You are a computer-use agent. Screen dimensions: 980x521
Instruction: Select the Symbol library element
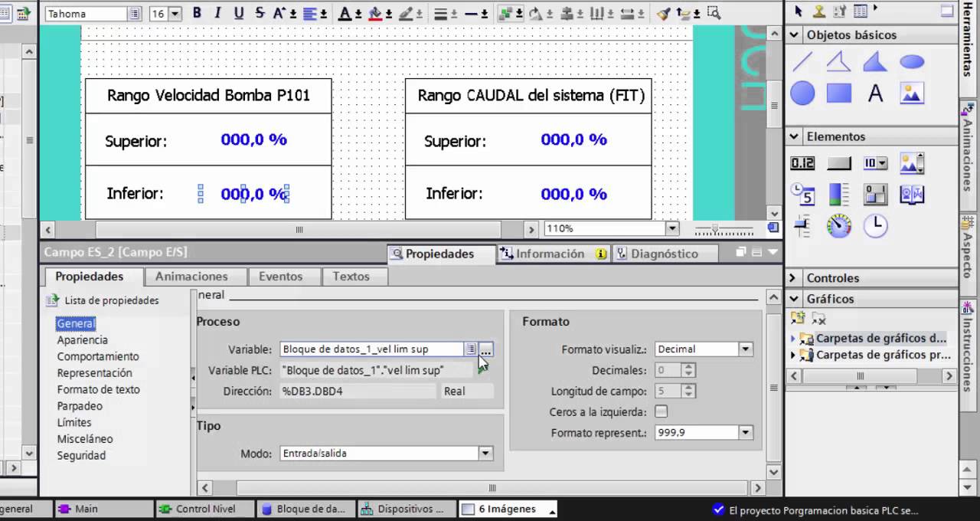tap(912, 195)
